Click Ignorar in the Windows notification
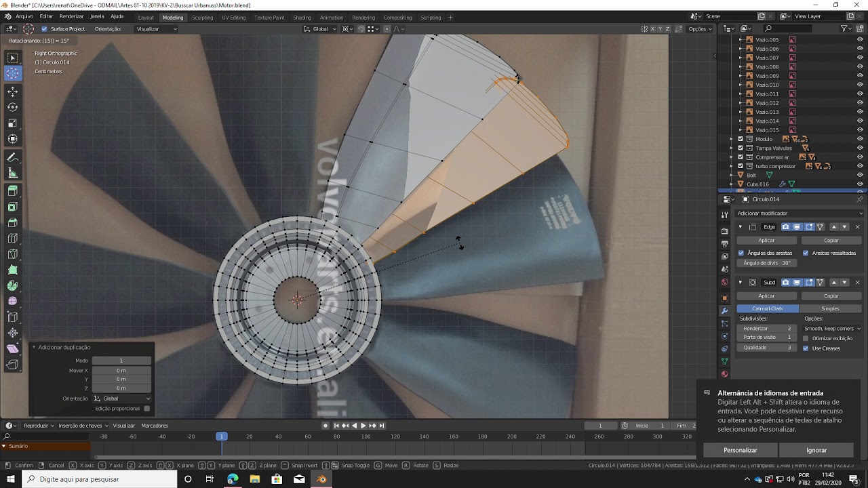Image resolution: width=868 pixels, height=488 pixels. click(816, 450)
